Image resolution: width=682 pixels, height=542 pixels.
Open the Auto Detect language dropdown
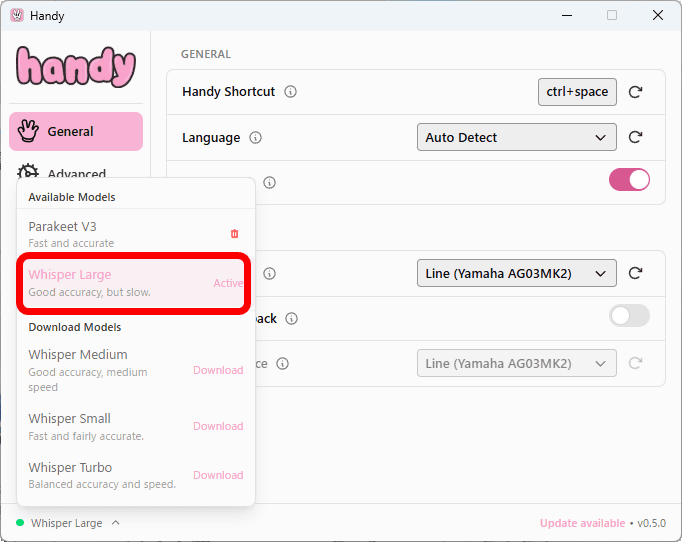[x=516, y=138]
